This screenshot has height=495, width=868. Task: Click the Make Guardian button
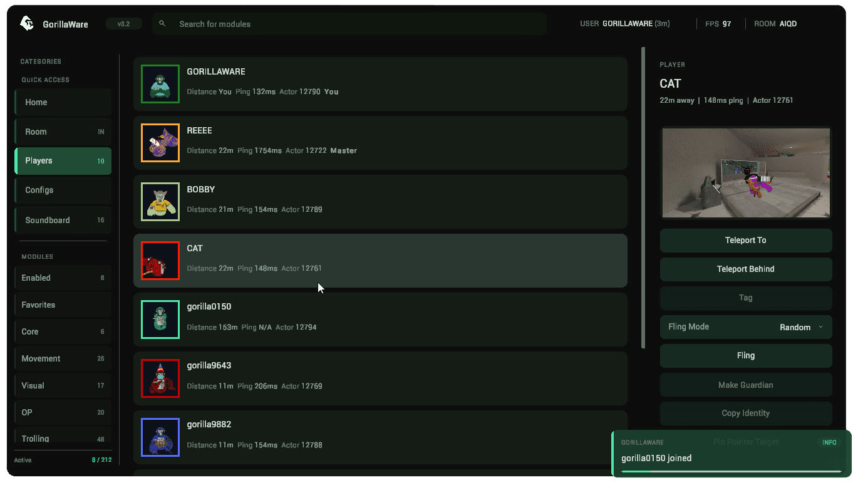tap(746, 385)
